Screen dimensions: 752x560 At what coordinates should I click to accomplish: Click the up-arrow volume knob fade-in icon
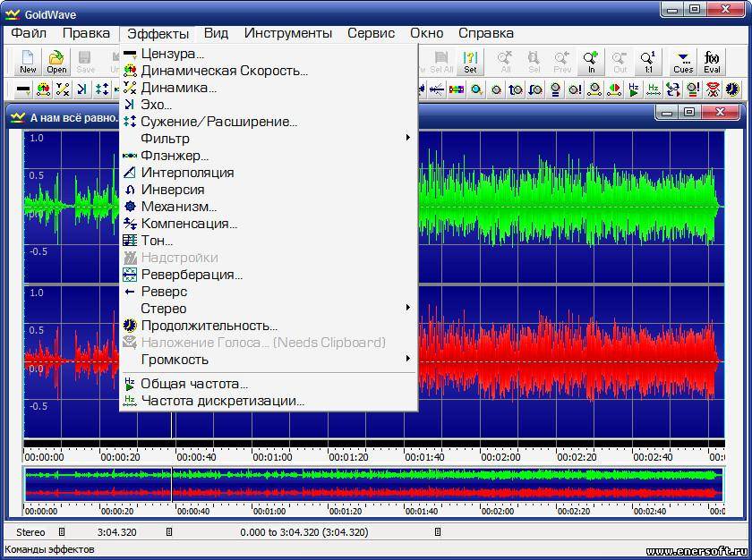pos(516,89)
